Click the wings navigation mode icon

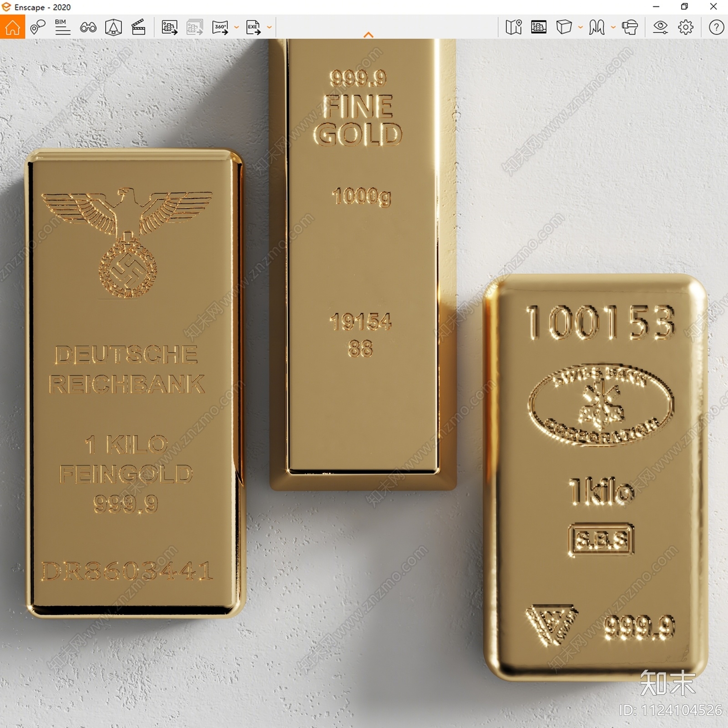[597, 27]
